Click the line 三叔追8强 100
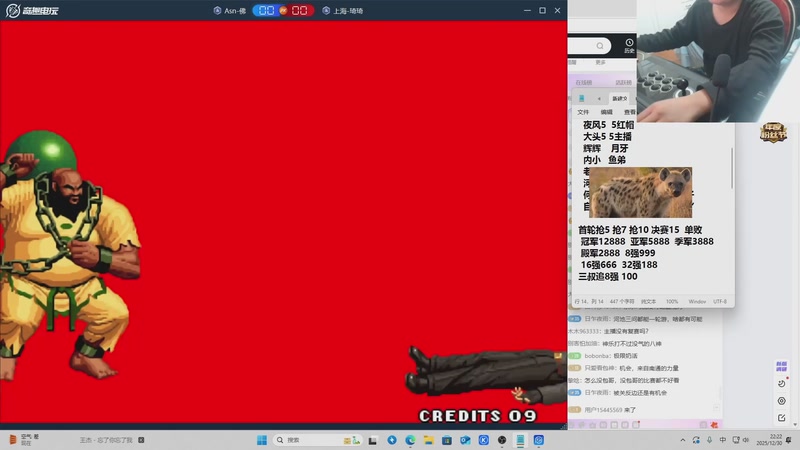This screenshot has height=450, width=800. click(x=608, y=277)
